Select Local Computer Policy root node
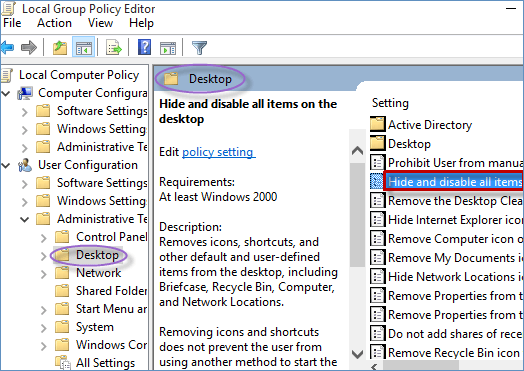The width and height of the screenshot is (524, 371). coord(79,75)
